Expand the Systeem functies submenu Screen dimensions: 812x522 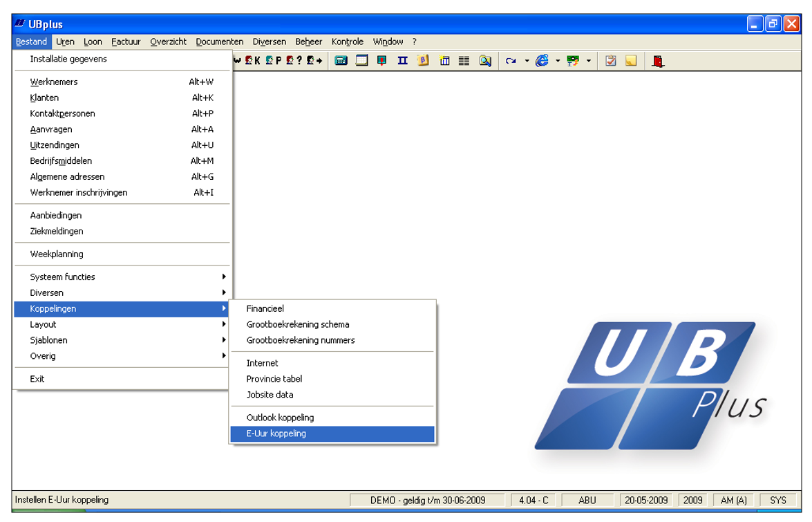tap(122, 277)
